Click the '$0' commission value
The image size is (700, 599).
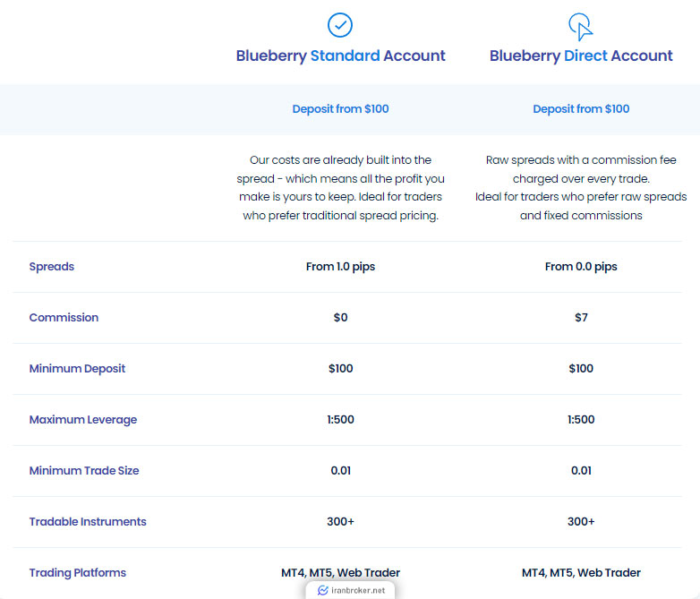[341, 318]
